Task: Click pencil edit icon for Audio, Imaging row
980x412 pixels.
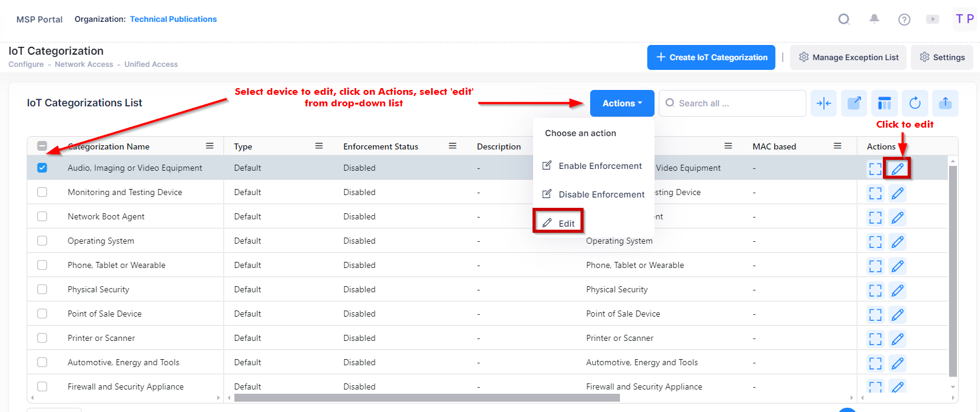Action: (897, 168)
